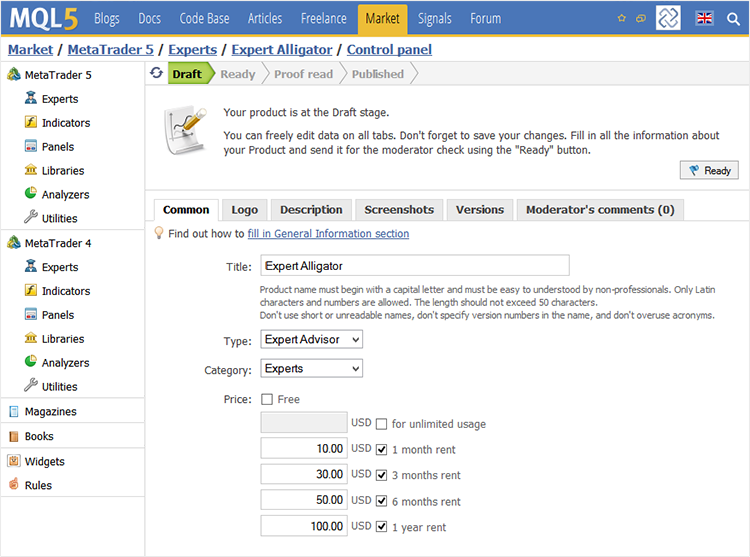Viewport: 750px width, 557px height.
Task: Open the Signals menu item
Action: (435, 18)
